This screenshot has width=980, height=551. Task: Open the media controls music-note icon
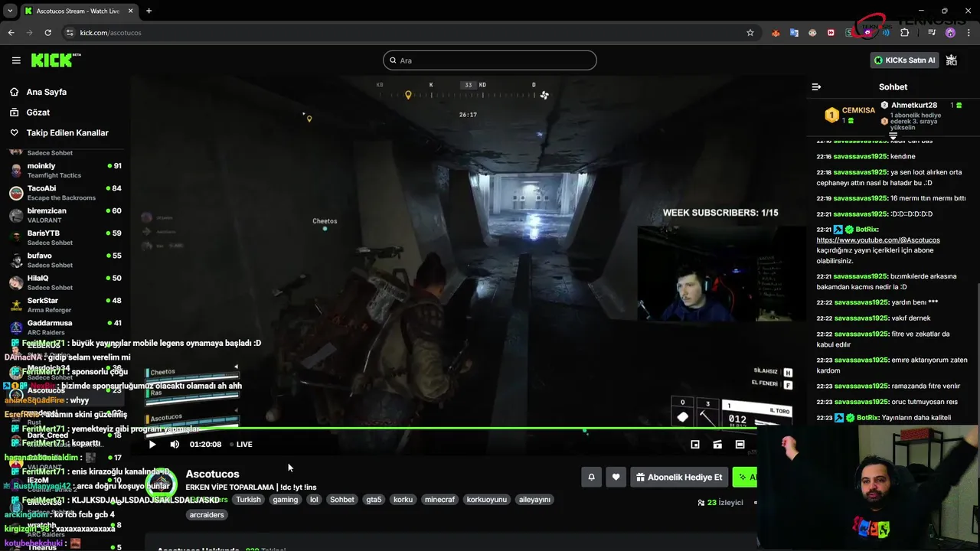tap(932, 33)
